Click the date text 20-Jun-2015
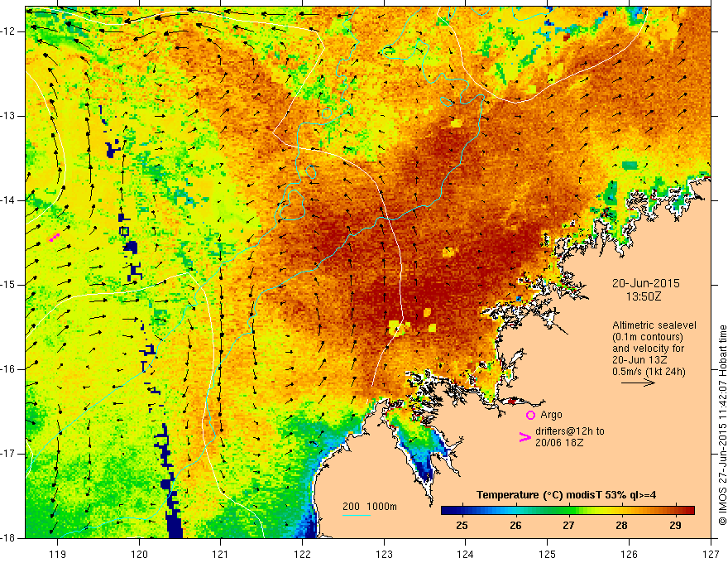The image size is (728, 563). 646,283
